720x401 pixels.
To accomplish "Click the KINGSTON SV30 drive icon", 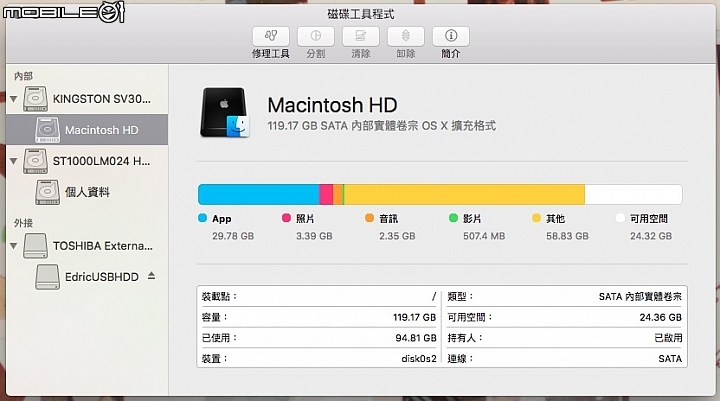I will click(35, 99).
